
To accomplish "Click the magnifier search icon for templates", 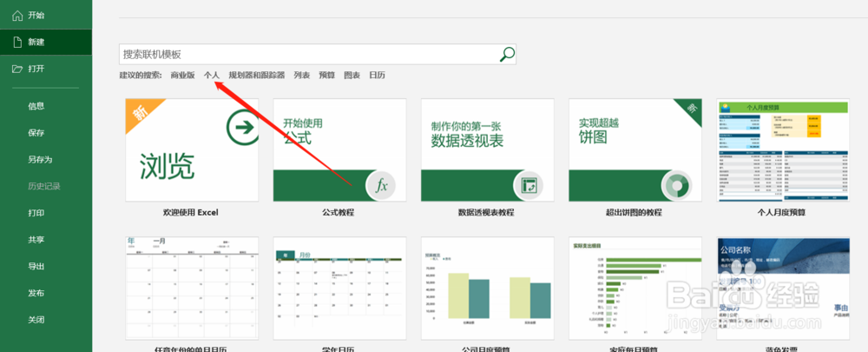I will 507,54.
